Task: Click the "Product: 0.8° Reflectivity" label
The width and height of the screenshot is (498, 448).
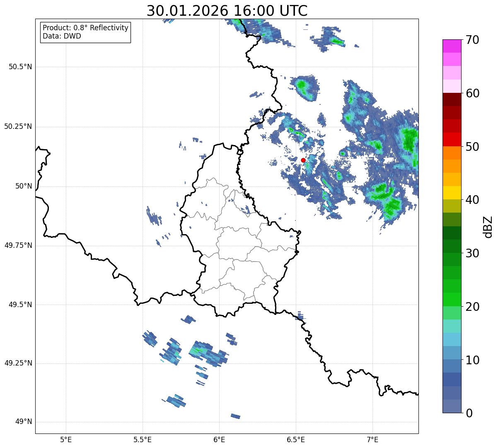Action: 86,28
